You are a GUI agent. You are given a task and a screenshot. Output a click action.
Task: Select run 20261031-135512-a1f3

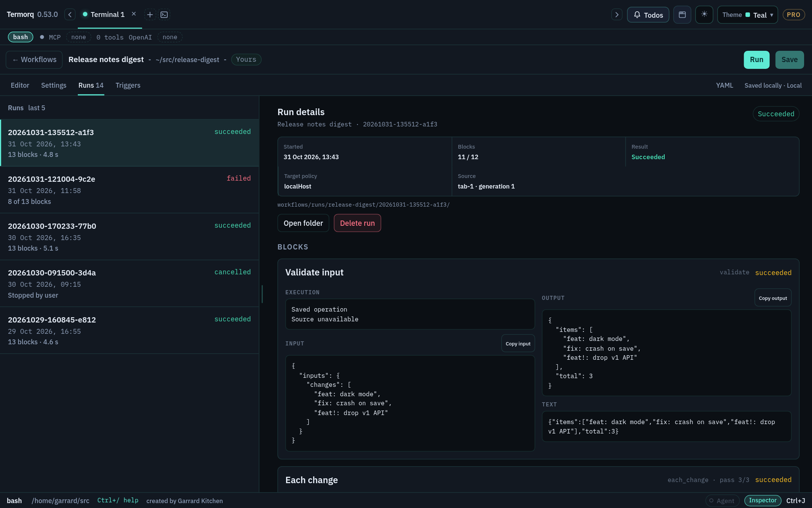tap(129, 143)
